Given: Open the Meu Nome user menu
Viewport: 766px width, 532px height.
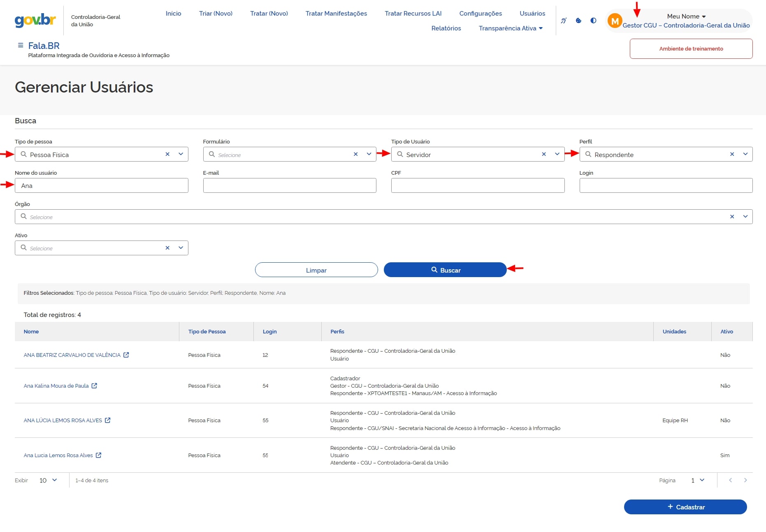Looking at the screenshot, I should click(x=686, y=16).
